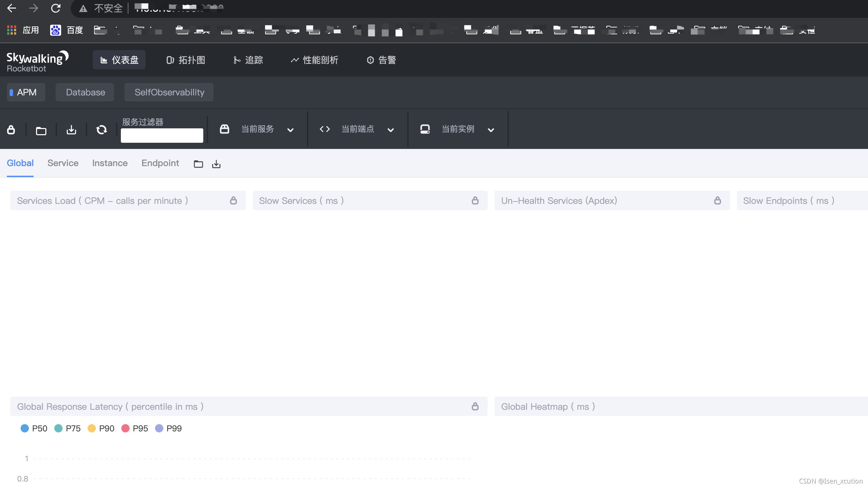This screenshot has height=488, width=868.
Task: Click the lock icon in dashboard toolbar
Action: [x=11, y=130]
